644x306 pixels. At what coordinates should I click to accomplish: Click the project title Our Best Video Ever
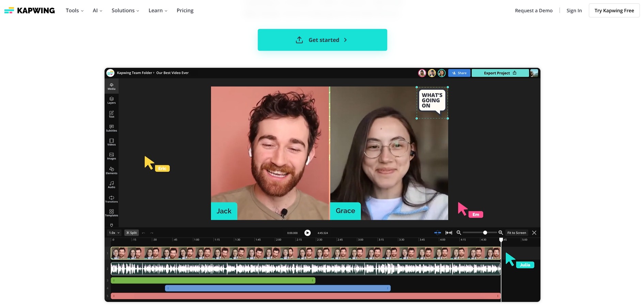pos(172,73)
